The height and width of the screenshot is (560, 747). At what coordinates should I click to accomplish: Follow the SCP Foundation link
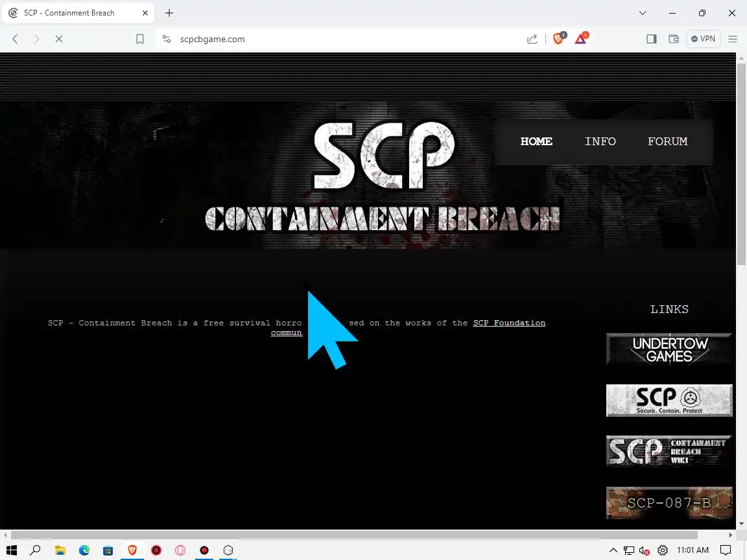509,323
